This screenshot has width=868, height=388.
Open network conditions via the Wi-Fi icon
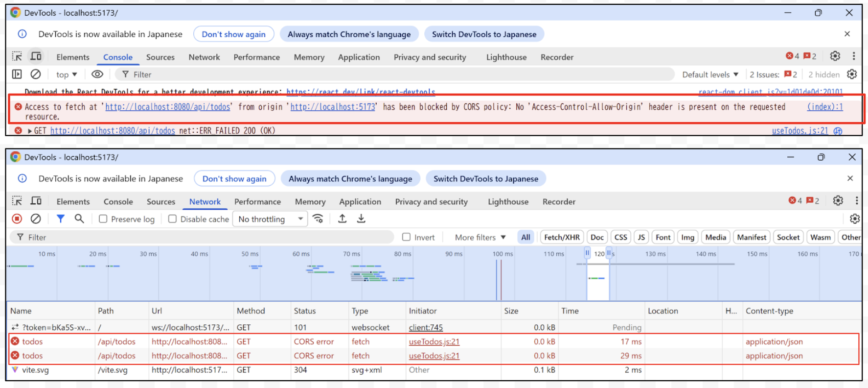coord(318,219)
